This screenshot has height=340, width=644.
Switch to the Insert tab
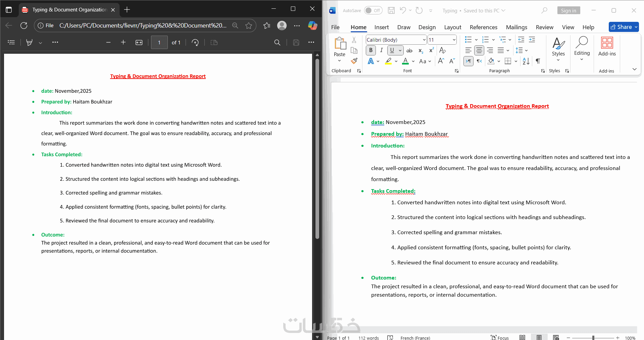pos(382,27)
